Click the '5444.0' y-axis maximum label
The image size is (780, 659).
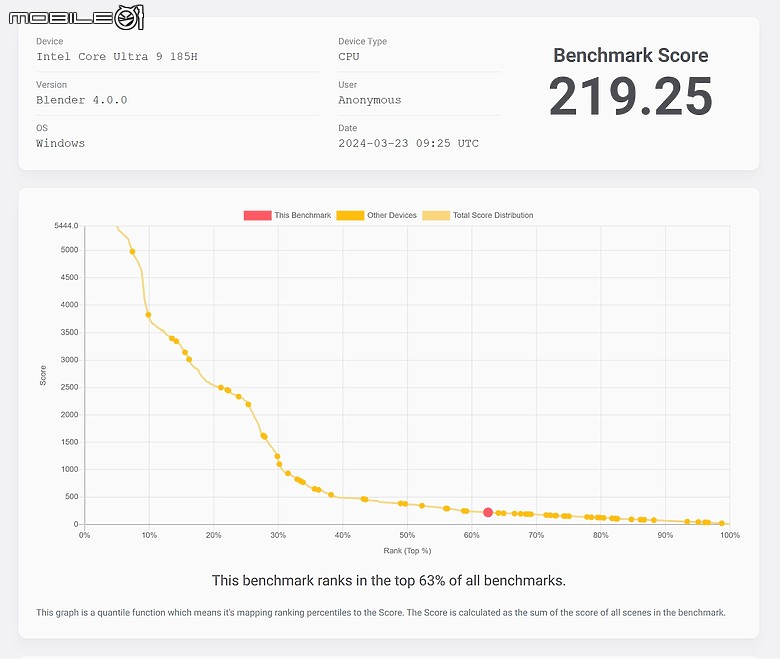66,226
